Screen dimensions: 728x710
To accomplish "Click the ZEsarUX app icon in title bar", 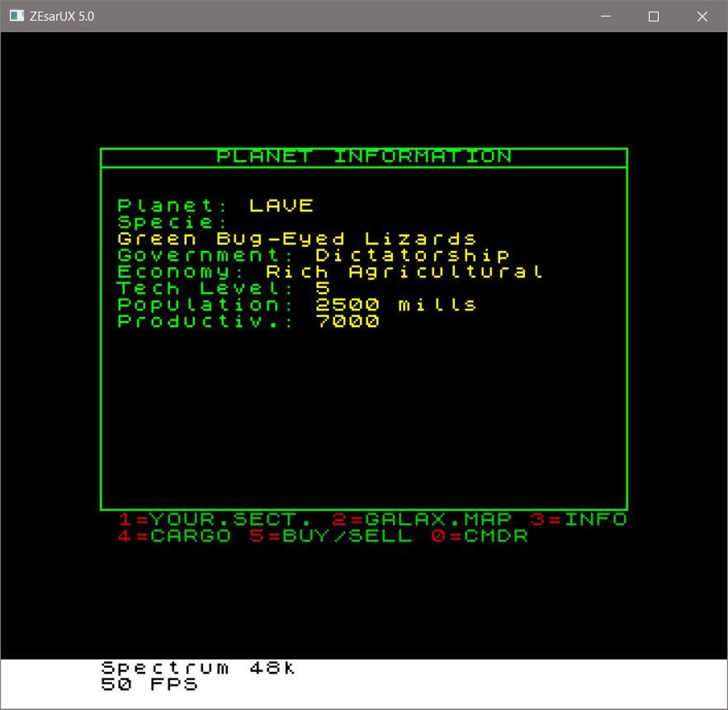I will pos(17,16).
